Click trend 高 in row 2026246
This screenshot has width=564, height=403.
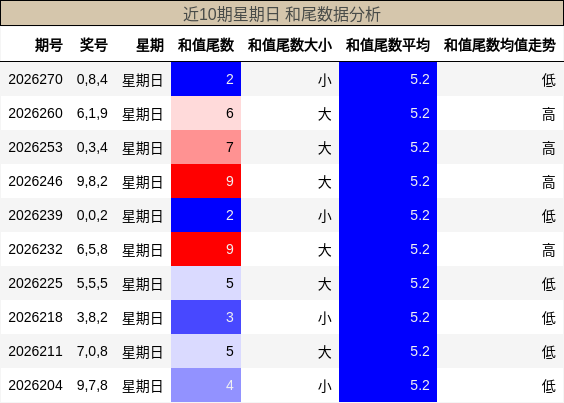[x=549, y=182]
